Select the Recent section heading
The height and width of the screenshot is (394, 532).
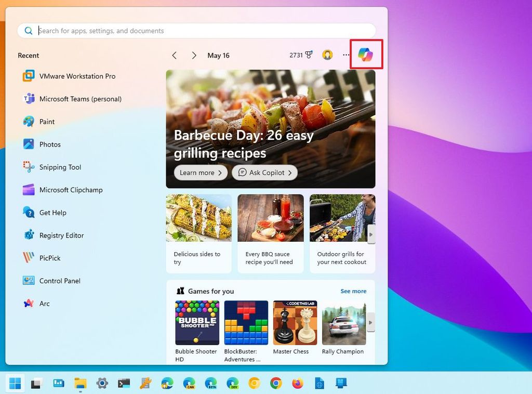(x=28, y=55)
